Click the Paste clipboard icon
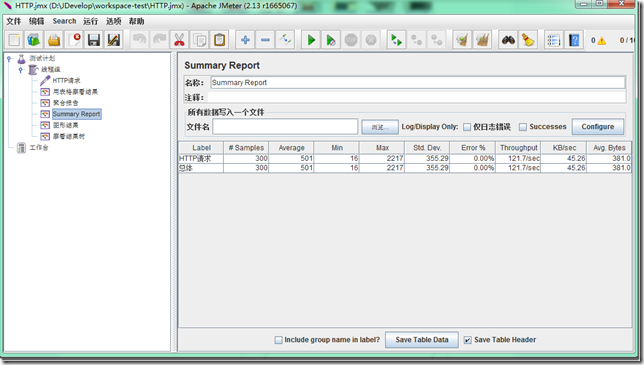644x365 pixels. 219,40
